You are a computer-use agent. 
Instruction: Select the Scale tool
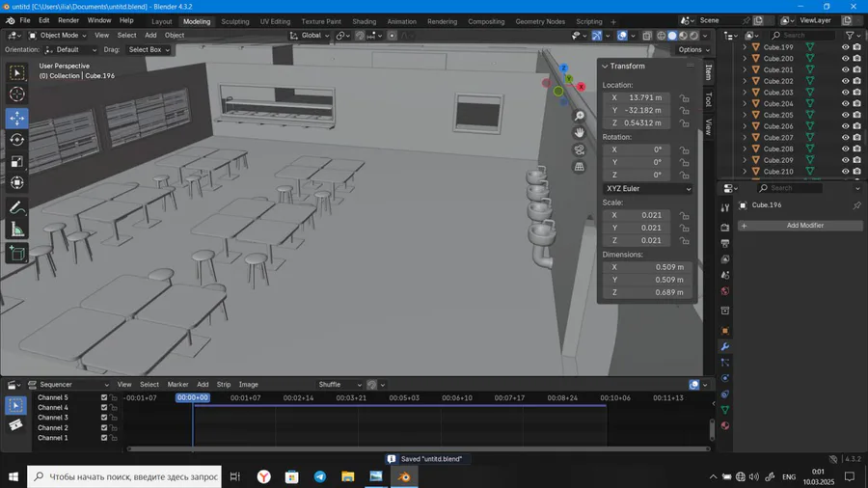[x=17, y=161]
